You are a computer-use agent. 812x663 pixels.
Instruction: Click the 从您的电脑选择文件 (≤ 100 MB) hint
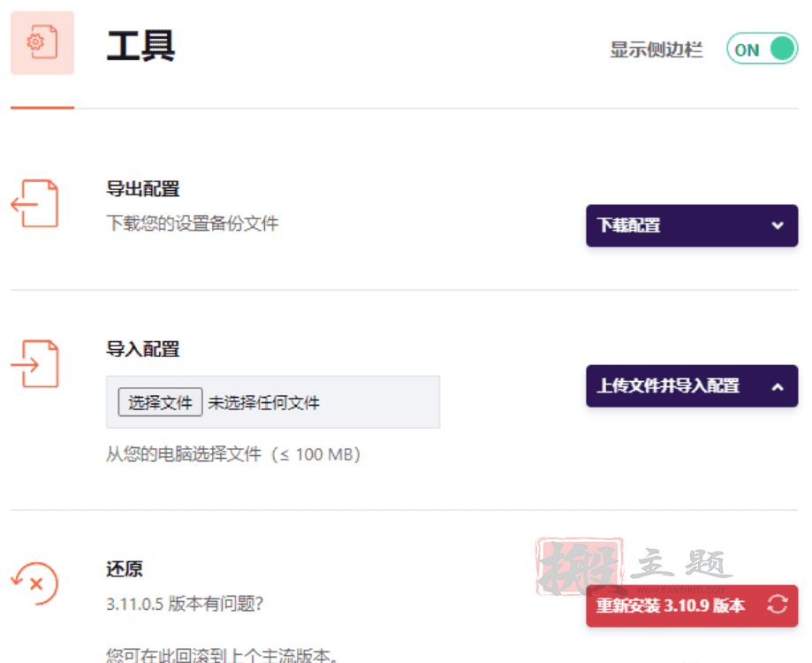click(233, 454)
